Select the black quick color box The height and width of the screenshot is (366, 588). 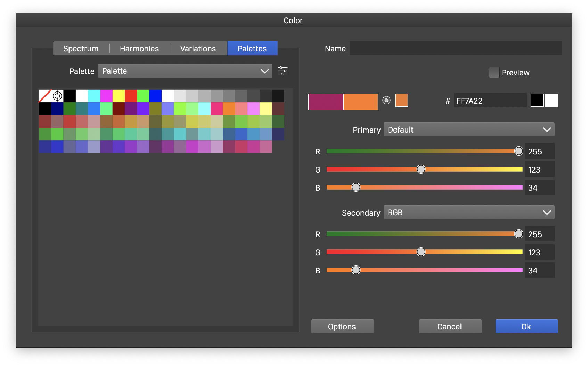click(x=537, y=101)
